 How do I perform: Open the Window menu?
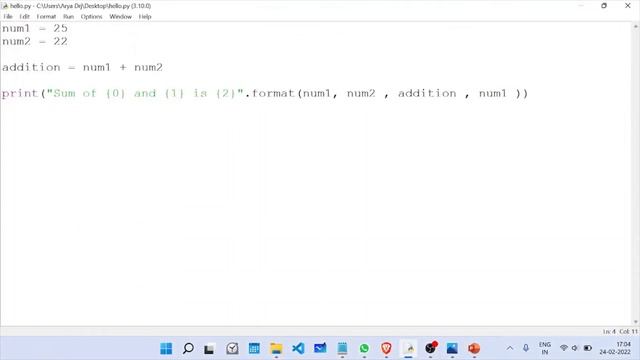coord(120,17)
